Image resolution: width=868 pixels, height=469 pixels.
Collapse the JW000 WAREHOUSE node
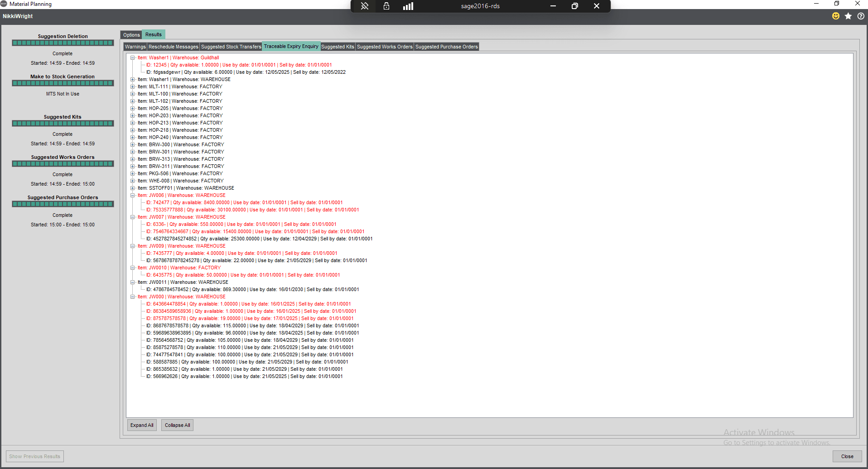tap(133, 297)
